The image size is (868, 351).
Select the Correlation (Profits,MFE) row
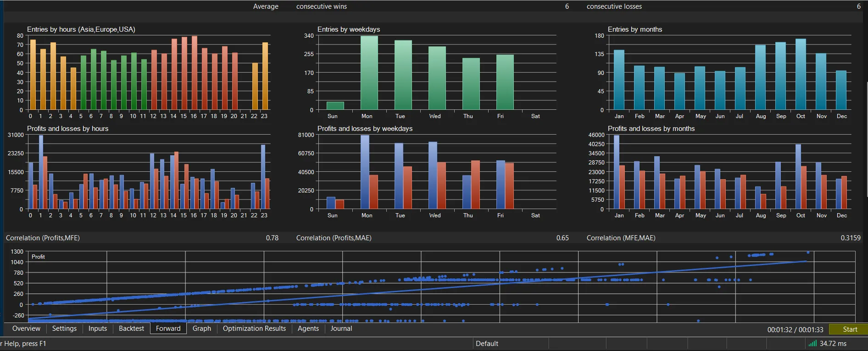tap(142, 238)
